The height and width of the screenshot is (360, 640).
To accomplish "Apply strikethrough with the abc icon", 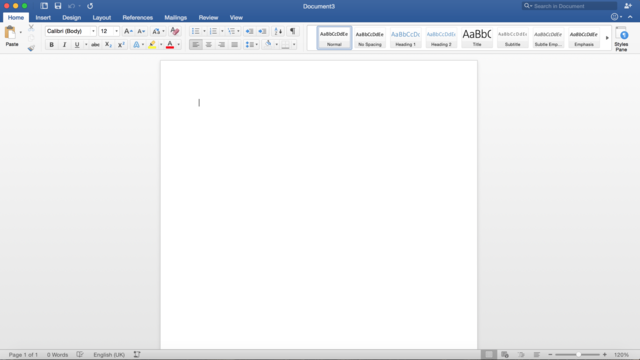I will coord(95,44).
